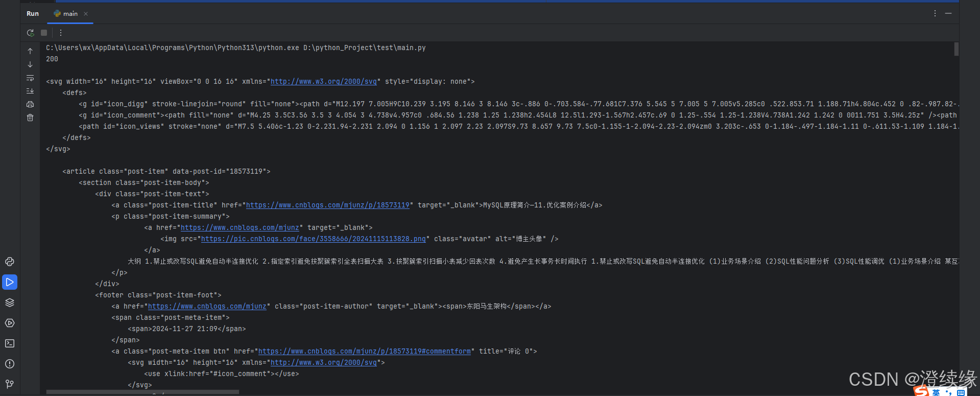The image size is (980, 396).
Task: Open more run toolbar actions
Action: [x=61, y=33]
